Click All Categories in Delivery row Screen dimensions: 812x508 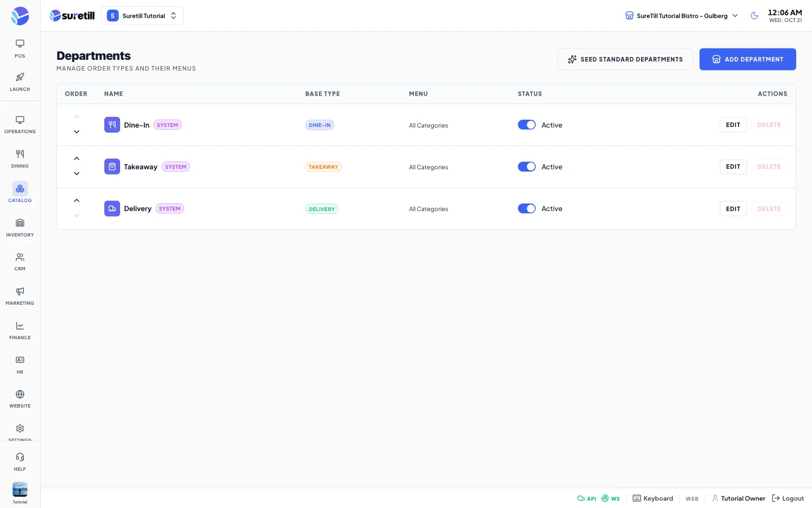pyautogui.click(x=429, y=209)
